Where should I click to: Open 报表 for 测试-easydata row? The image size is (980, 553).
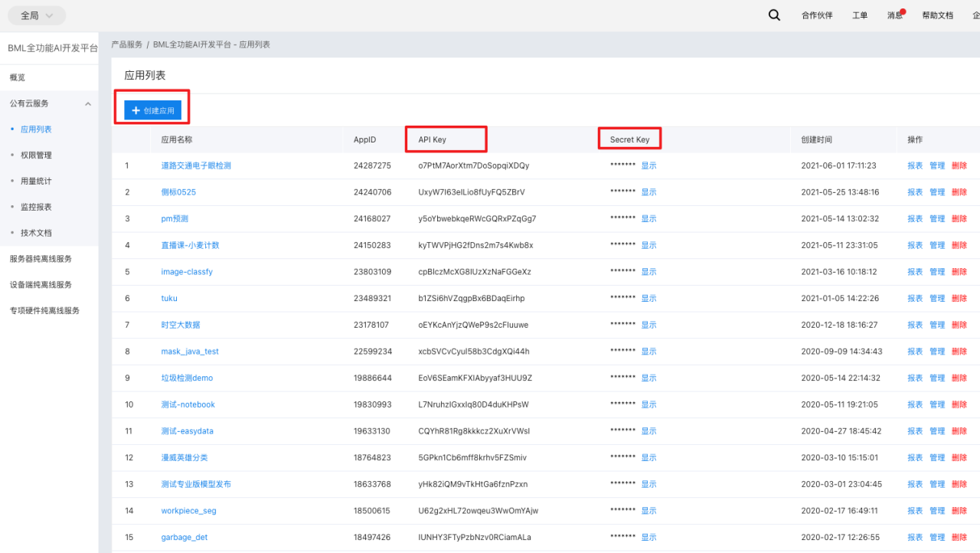[x=915, y=431]
